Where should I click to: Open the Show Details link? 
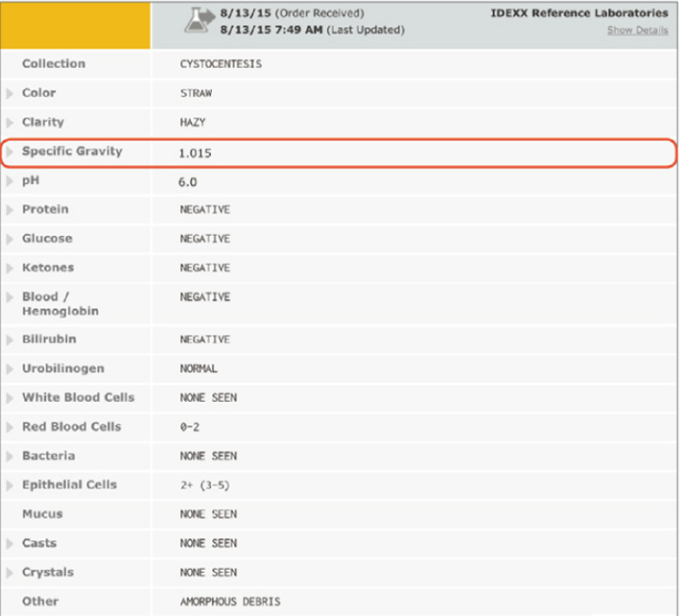pyautogui.click(x=637, y=30)
